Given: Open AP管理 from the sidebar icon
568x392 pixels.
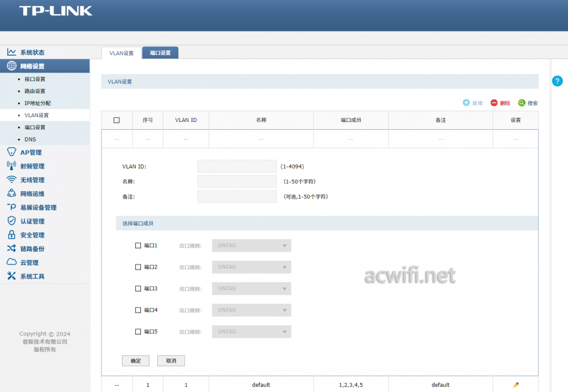Looking at the screenshot, I should tap(12, 152).
